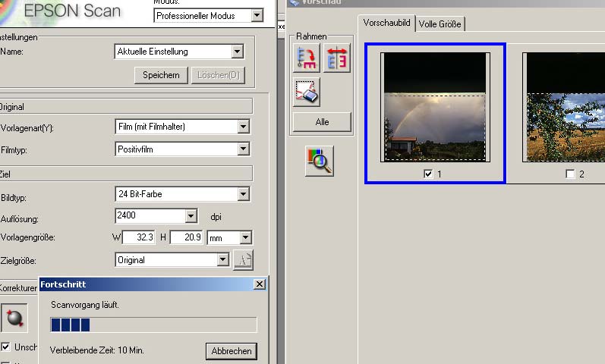
Task: Select the rainbow preview thumbnail 1
Action: point(435,106)
